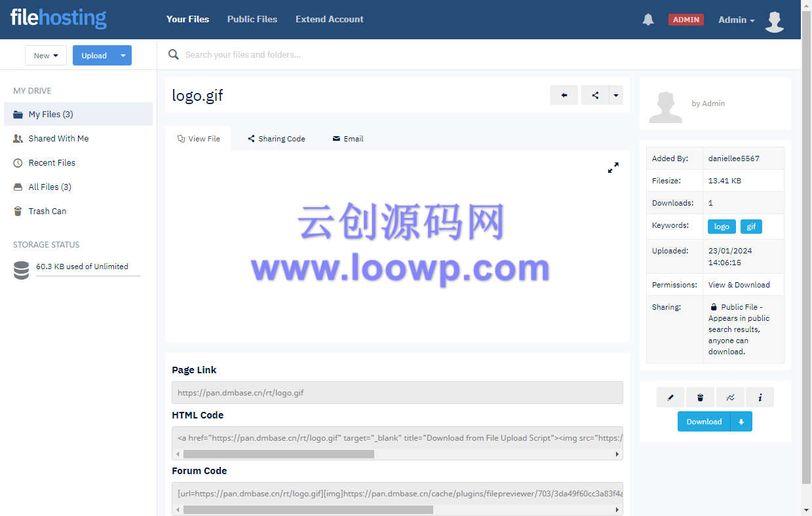Click the Forum Code horizontal scrollbar thumb
Viewport: 812px width, 516px height.
point(308,509)
